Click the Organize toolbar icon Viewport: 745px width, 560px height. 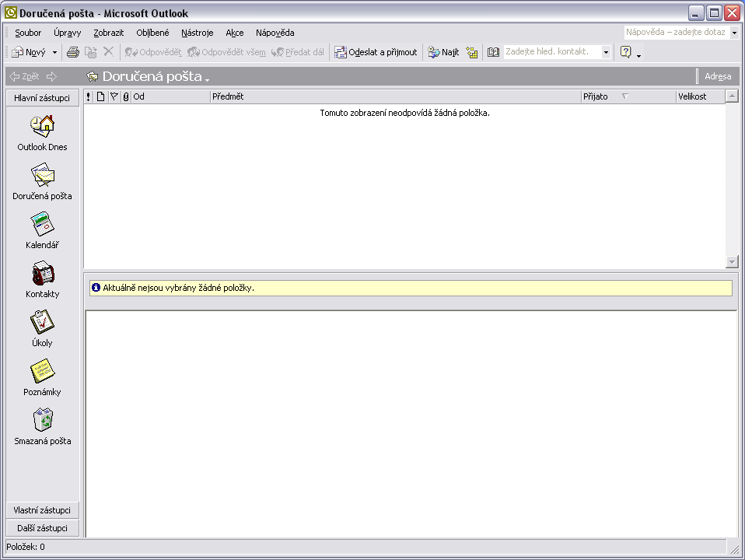[x=472, y=52]
